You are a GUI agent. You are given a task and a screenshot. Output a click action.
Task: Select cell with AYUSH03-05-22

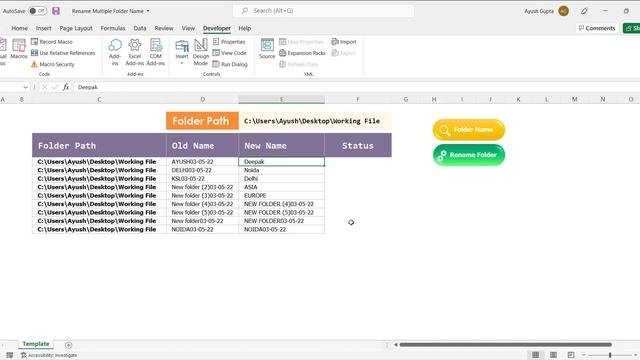pyautogui.click(x=202, y=162)
